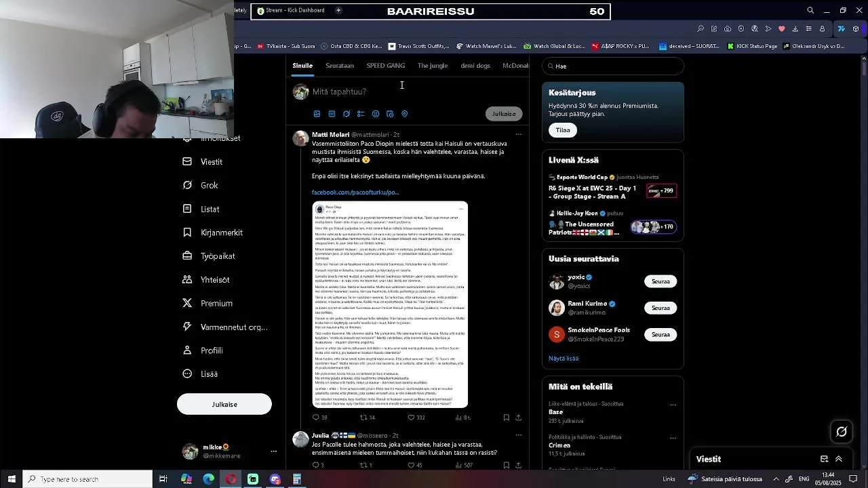
Task: Open Windows notification center
Action: [x=854, y=479]
